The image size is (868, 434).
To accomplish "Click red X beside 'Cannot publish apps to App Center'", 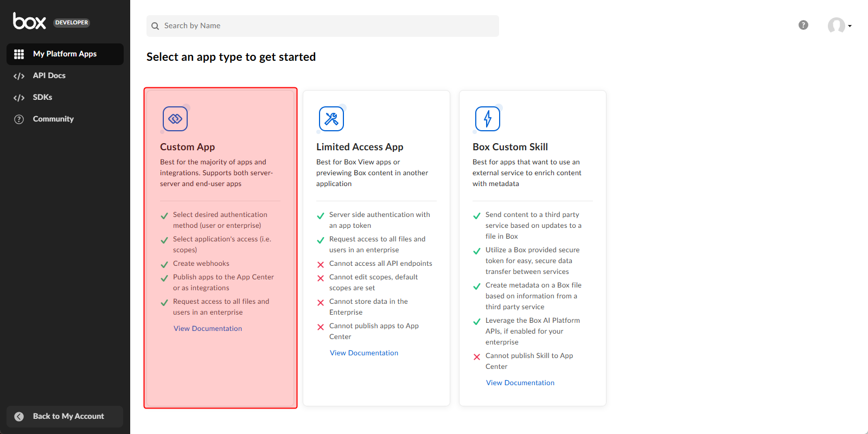I will tap(321, 327).
